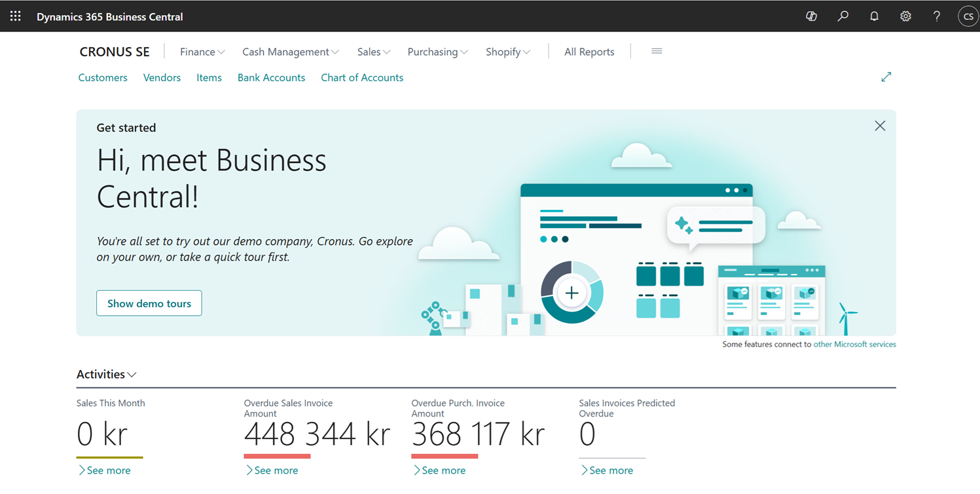The width and height of the screenshot is (980, 494).
Task: Click the hamburger more-menu icon
Action: 657,51
